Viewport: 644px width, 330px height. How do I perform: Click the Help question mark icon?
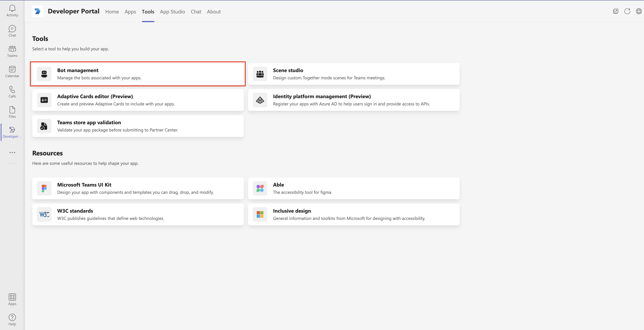(x=12, y=319)
